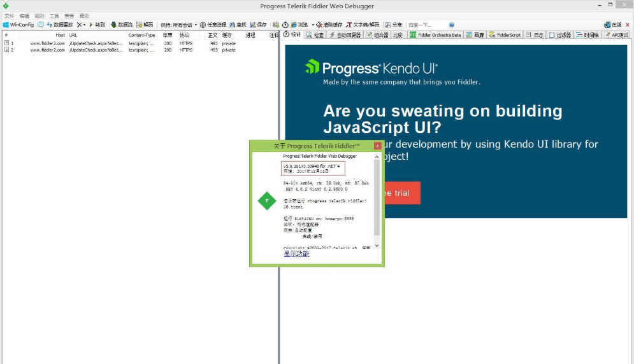Click the 在线 online status icon
This screenshot has height=364, width=634.
[x=612, y=25]
